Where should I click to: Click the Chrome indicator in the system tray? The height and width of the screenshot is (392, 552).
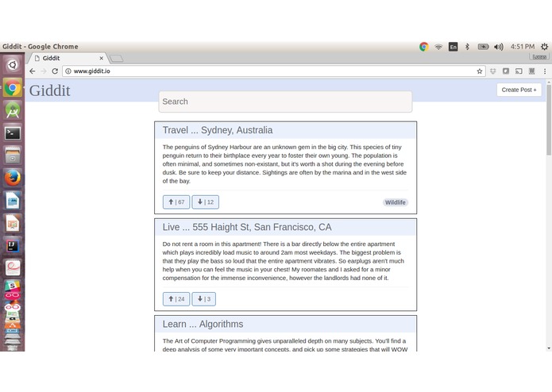pyautogui.click(x=424, y=46)
